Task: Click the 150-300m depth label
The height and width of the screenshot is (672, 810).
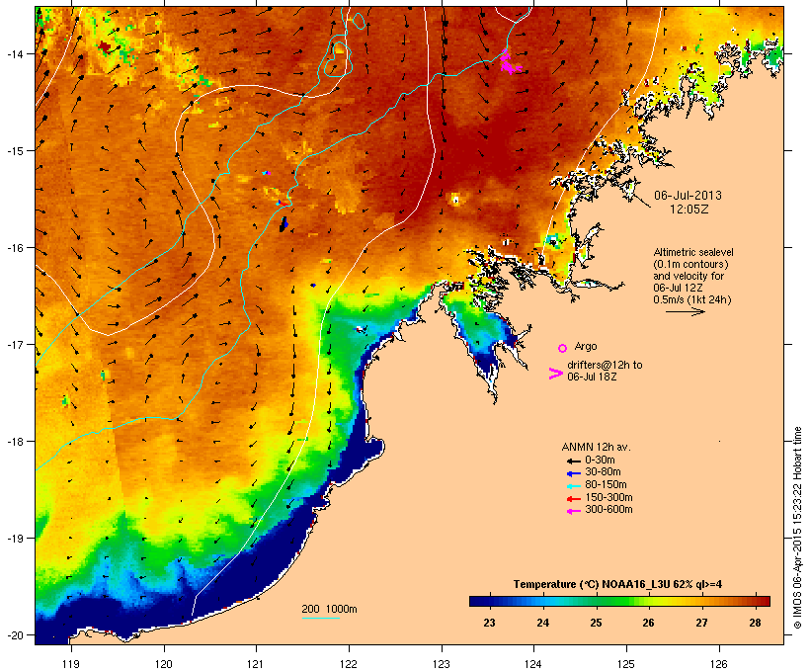Action: [608, 497]
